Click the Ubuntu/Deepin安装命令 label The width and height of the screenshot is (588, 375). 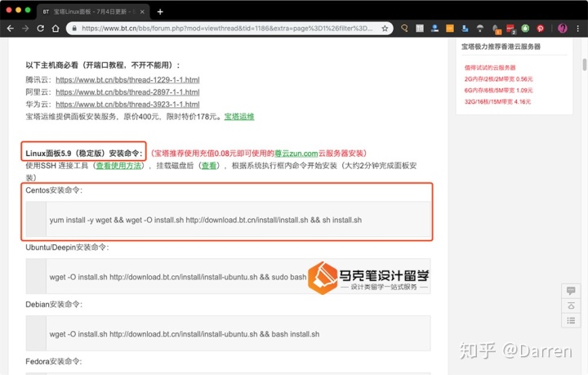click(67, 247)
